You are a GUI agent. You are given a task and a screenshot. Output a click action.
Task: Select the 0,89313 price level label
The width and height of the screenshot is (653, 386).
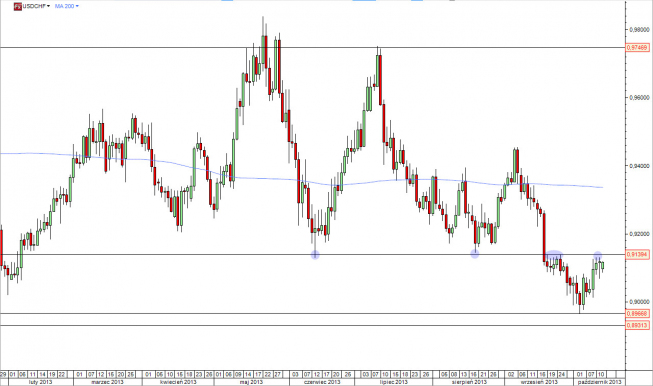(637, 325)
